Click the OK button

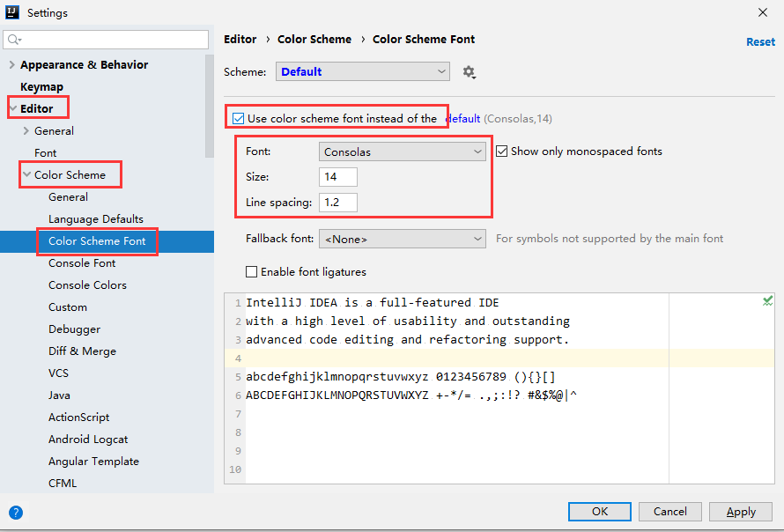600,512
